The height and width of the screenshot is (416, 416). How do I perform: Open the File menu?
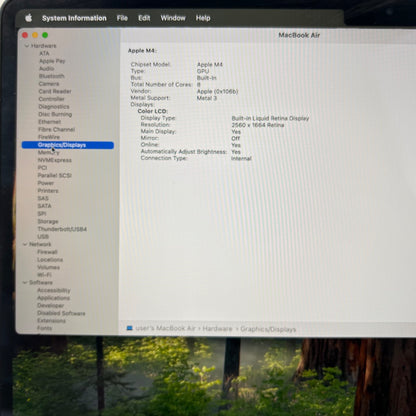122,18
